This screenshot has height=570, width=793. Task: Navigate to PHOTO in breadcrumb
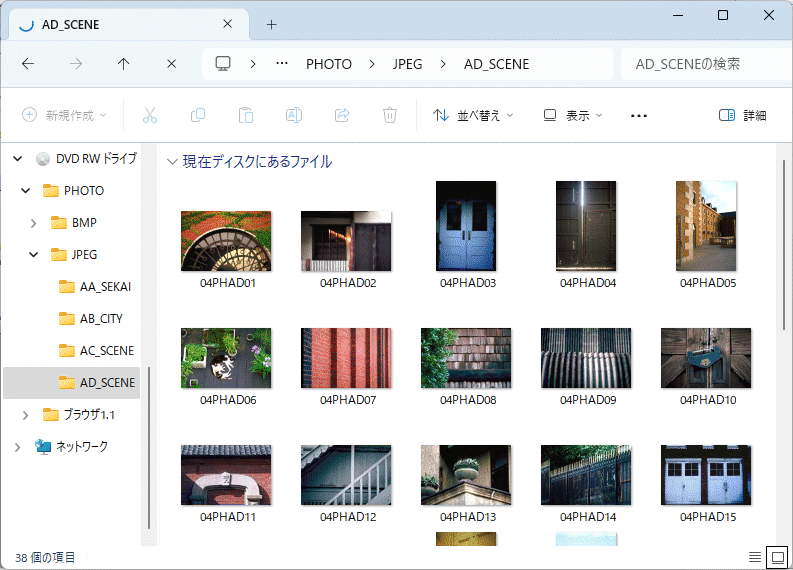pos(329,64)
